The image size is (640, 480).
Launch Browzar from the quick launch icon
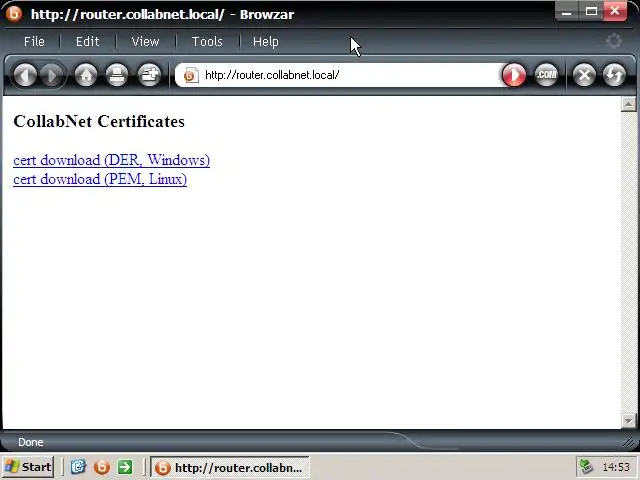pyautogui.click(x=102, y=467)
